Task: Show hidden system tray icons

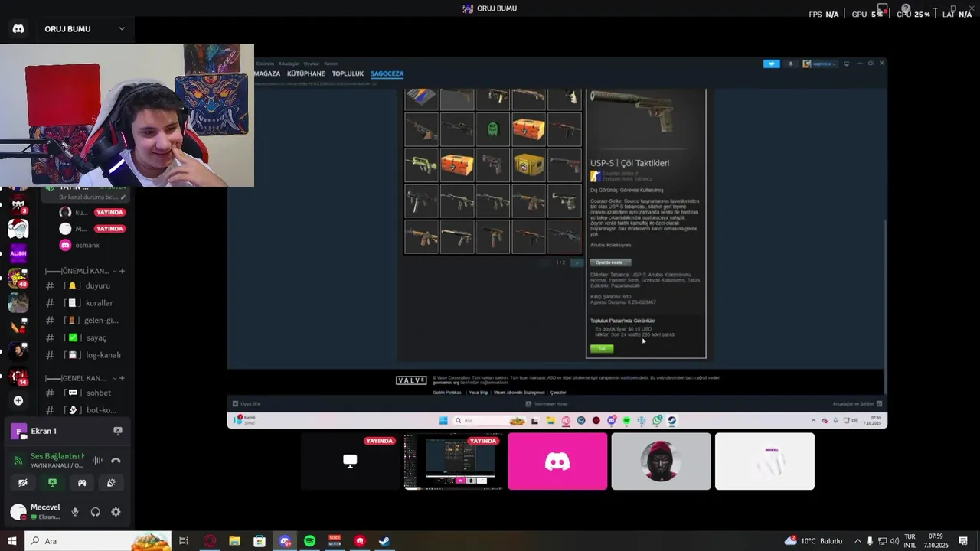Action: 857,541
